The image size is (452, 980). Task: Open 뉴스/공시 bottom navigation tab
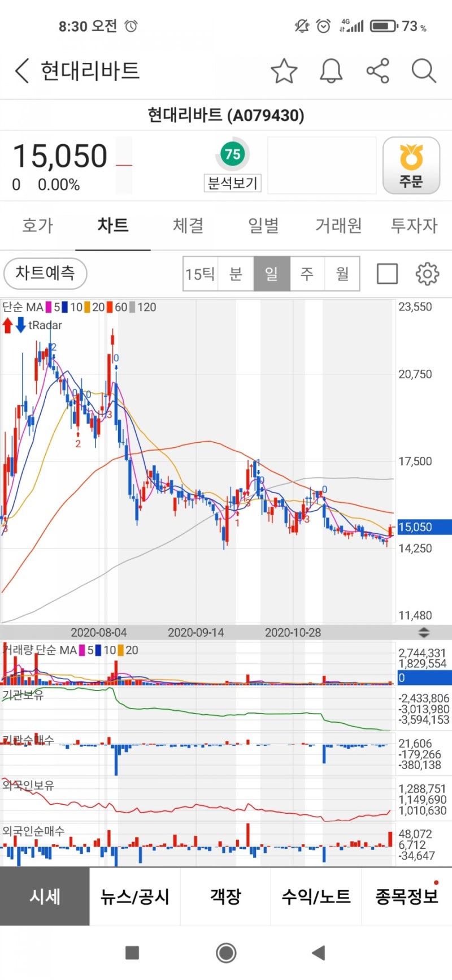click(x=135, y=896)
